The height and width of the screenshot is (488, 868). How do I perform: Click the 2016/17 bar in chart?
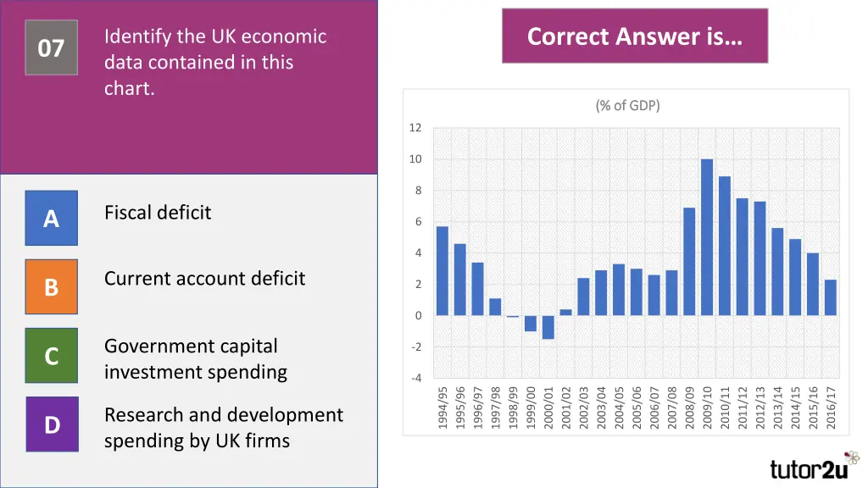click(831, 297)
